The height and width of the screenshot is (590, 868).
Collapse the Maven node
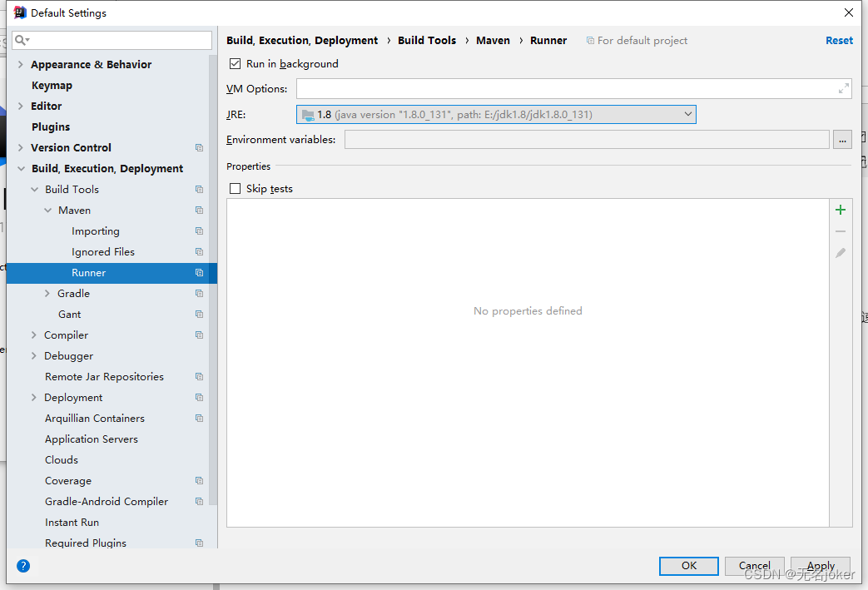[x=47, y=211]
